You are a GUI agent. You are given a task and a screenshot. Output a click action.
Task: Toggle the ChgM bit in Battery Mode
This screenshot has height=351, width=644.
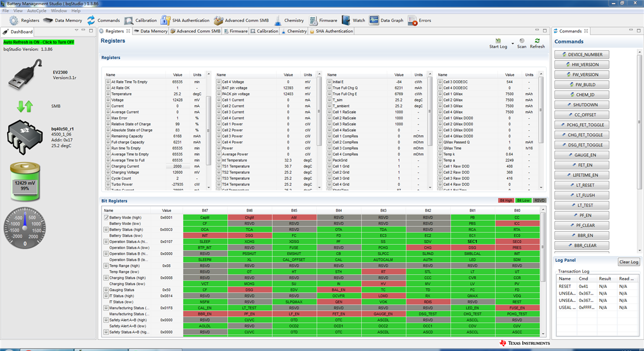(249, 218)
